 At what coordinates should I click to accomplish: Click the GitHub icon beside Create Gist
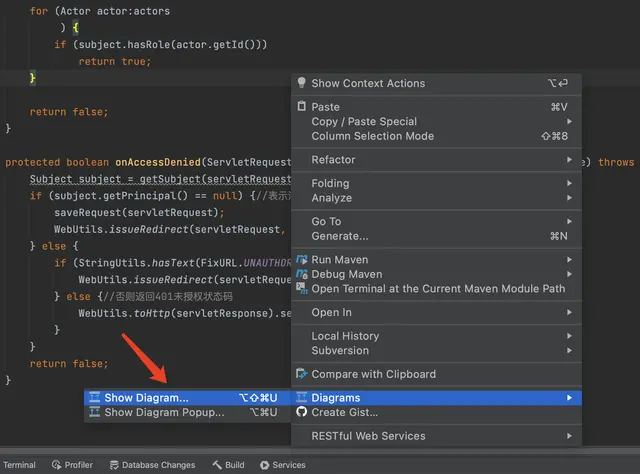(301, 412)
